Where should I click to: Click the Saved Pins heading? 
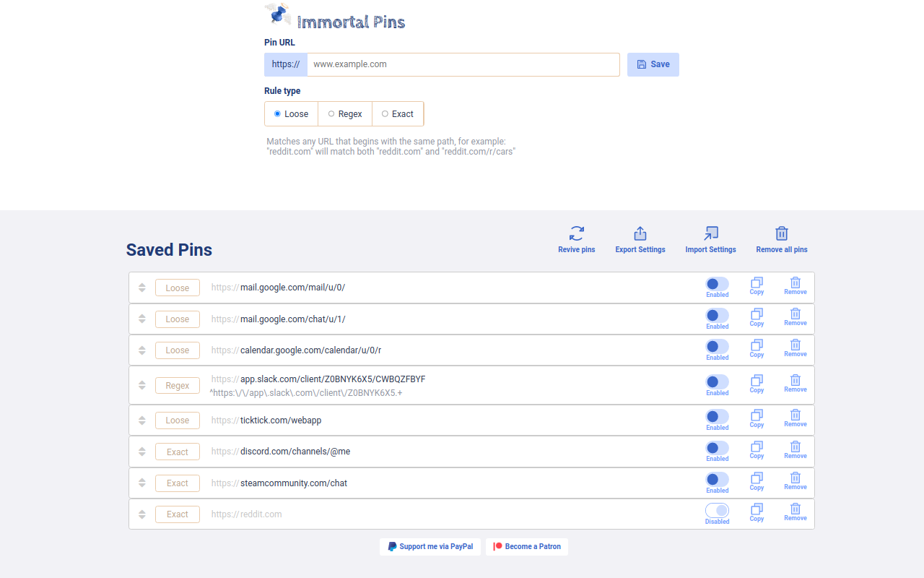(169, 250)
